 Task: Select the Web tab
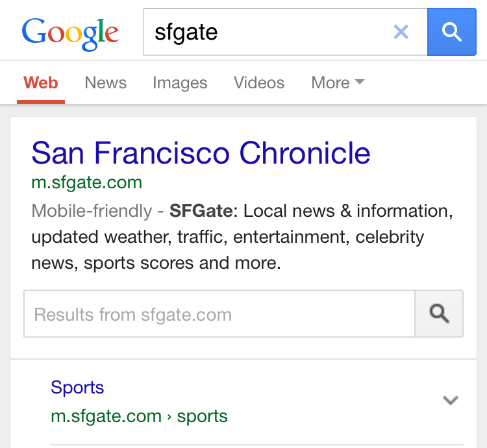click(x=41, y=83)
